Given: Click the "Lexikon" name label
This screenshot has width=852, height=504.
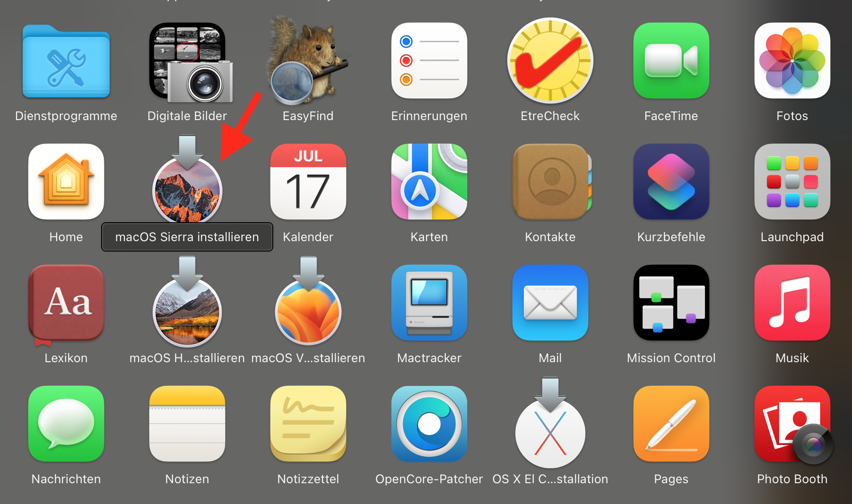Looking at the screenshot, I should 66,358.
